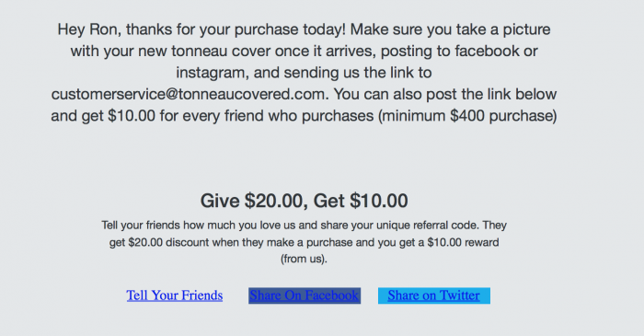Click the Share On Facebook button

tap(305, 295)
